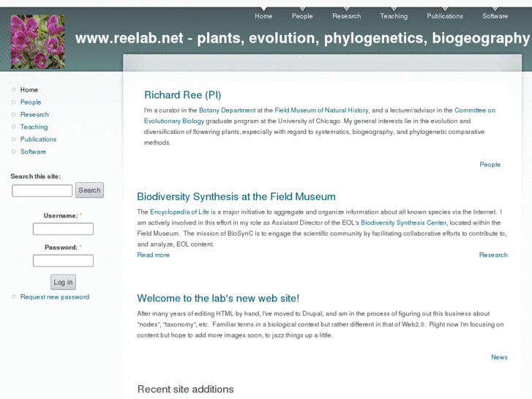This screenshot has height=399, width=532.
Task: Expand the People item in sidebar menu
Action: (x=31, y=102)
